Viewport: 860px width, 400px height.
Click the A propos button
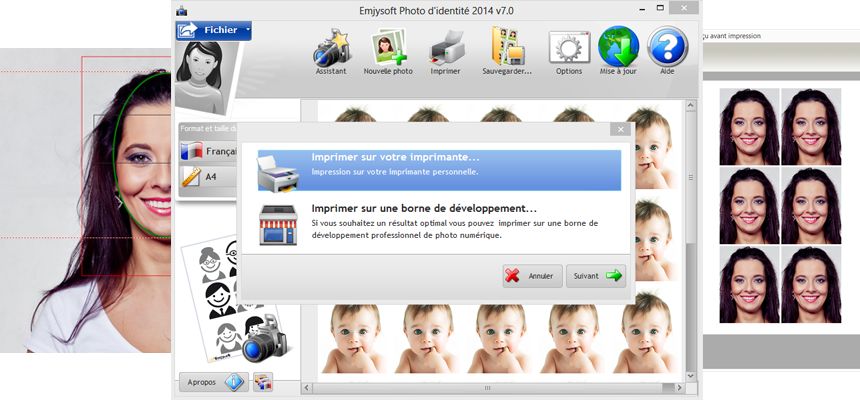point(213,382)
